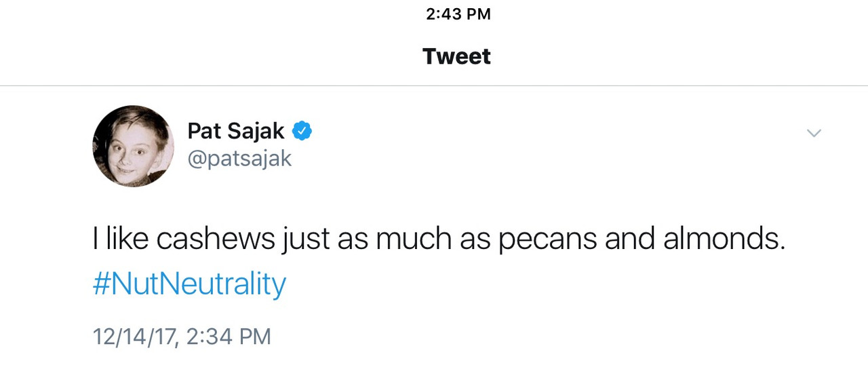Tap the Tweet header title

pyautogui.click(x=456, y=56)
